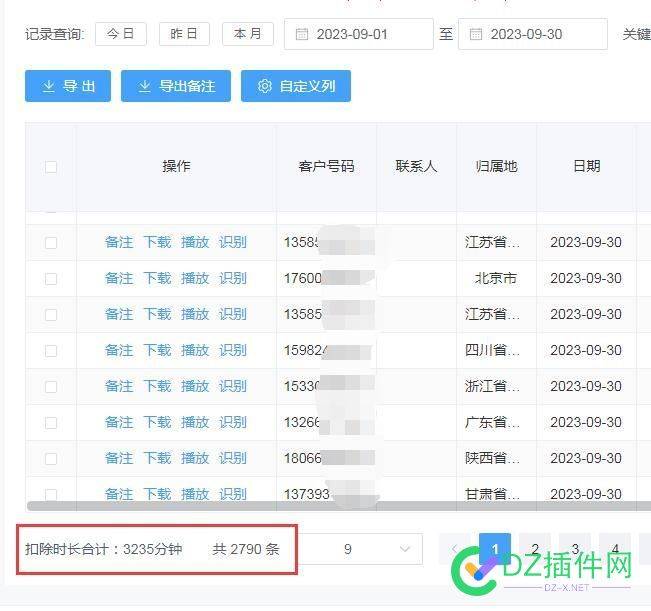Open the end date field 2023-09-30
The image size is (651, 611).
[x=533, y=34]
